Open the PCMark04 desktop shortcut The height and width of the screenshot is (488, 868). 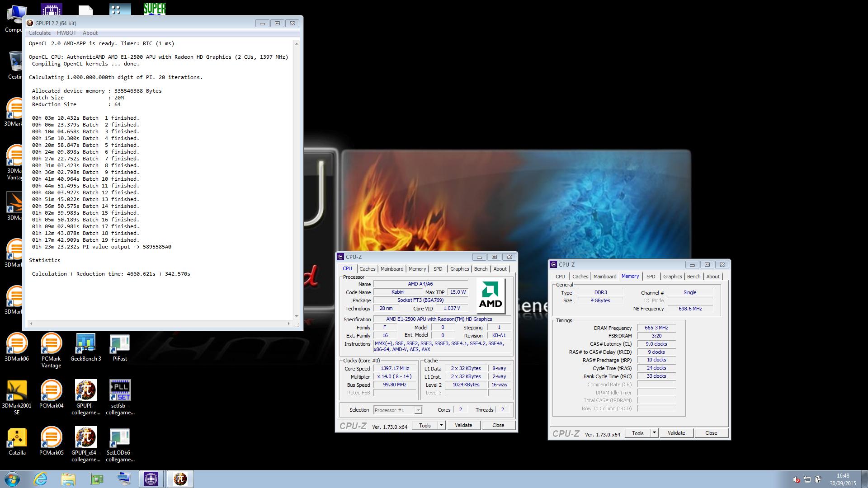click(51, 394)
